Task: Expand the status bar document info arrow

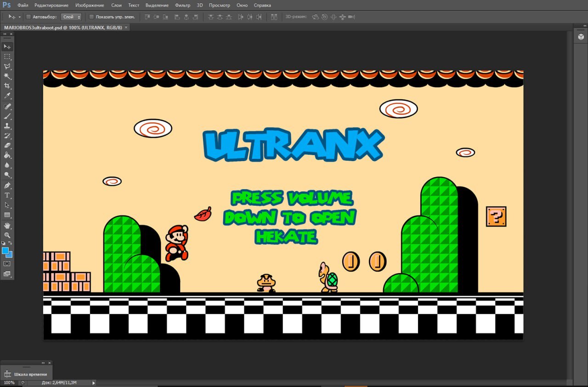Action: [94, 382]
